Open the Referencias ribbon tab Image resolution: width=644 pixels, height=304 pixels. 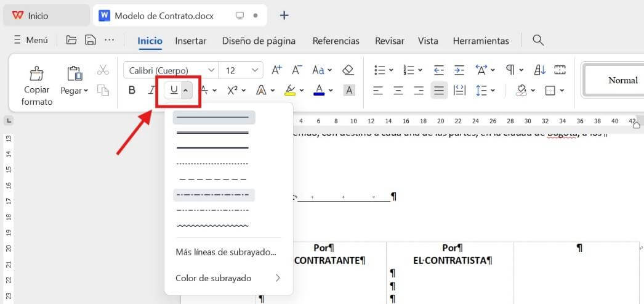coord(336,41)
